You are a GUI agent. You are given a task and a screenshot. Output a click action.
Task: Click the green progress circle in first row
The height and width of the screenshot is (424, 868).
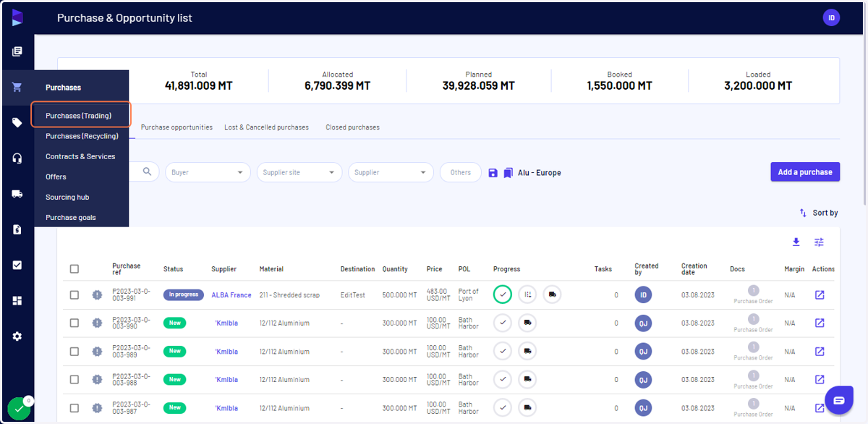pyautogui.click(x=503, y=294)
